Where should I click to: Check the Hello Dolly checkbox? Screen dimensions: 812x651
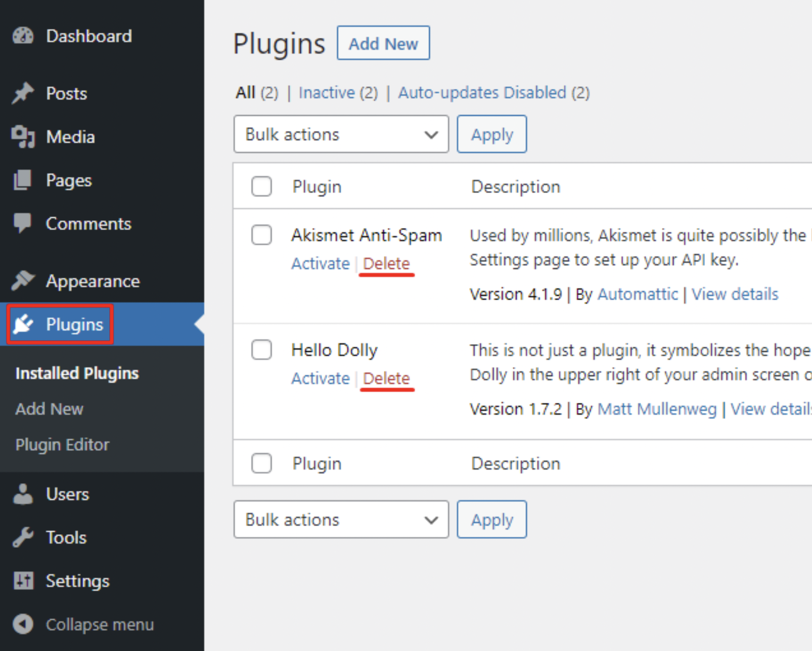(x=261, y=350)
